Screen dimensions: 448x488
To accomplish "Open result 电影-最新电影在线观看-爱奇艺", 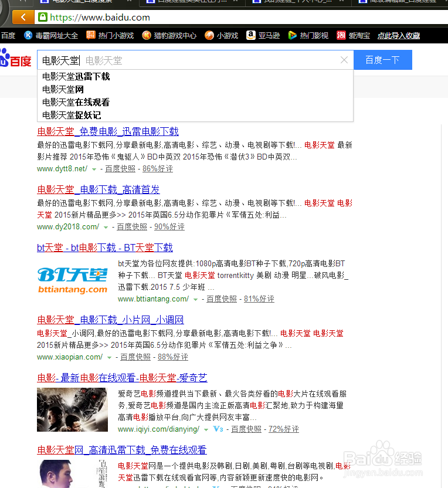I will (122, 378).
